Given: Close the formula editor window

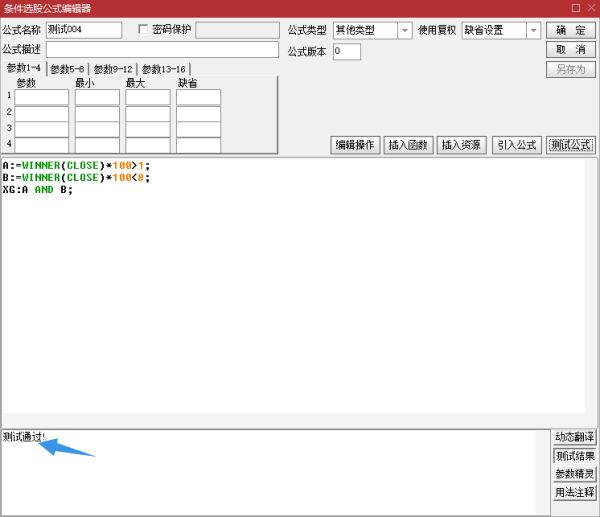Looking at the screenshot, I should coord(589,7).
